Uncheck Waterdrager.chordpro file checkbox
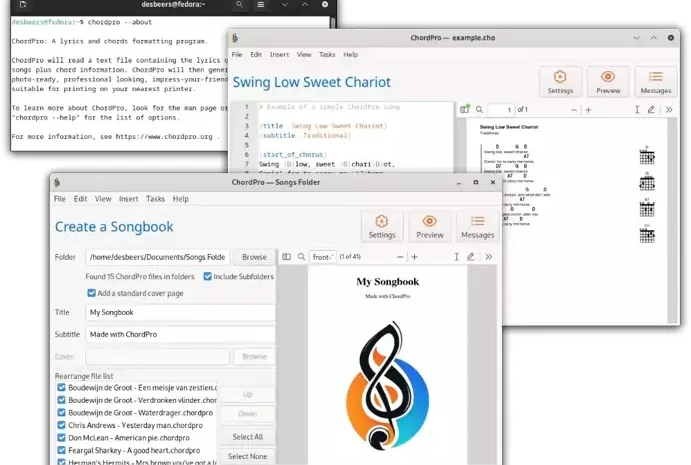691x465 pixels. 61,413
